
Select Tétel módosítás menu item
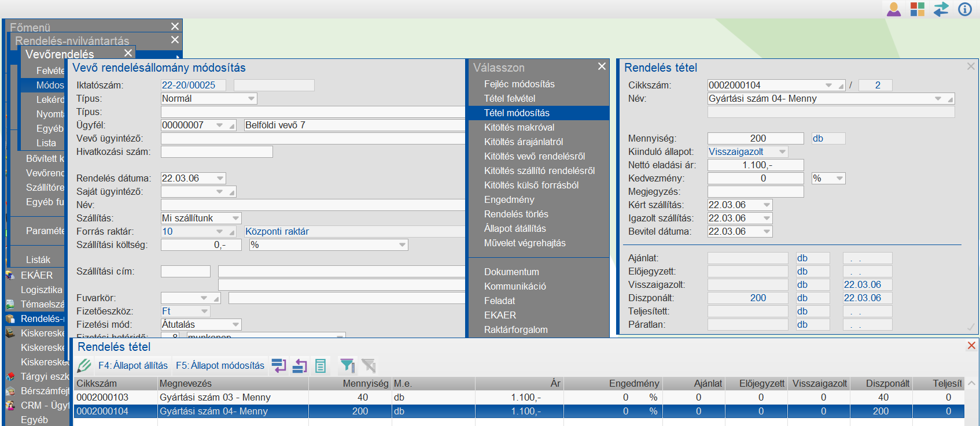[x=539, y=113]
